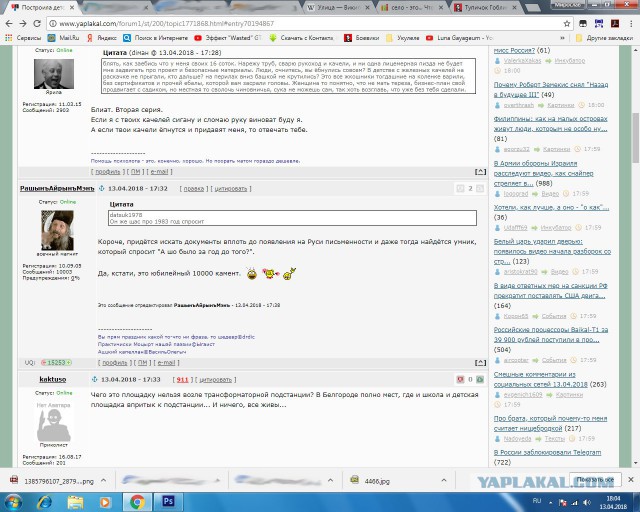Open the Другие закладки folder
This screenshot has width=640, height=512.
click(x=604, y=38)
